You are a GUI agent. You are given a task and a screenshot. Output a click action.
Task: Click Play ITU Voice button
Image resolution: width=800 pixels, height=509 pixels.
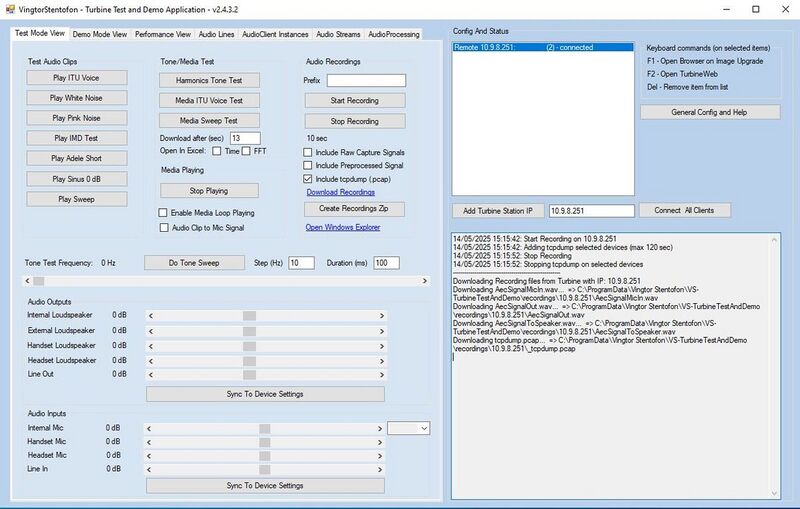(x=77, y=78)
